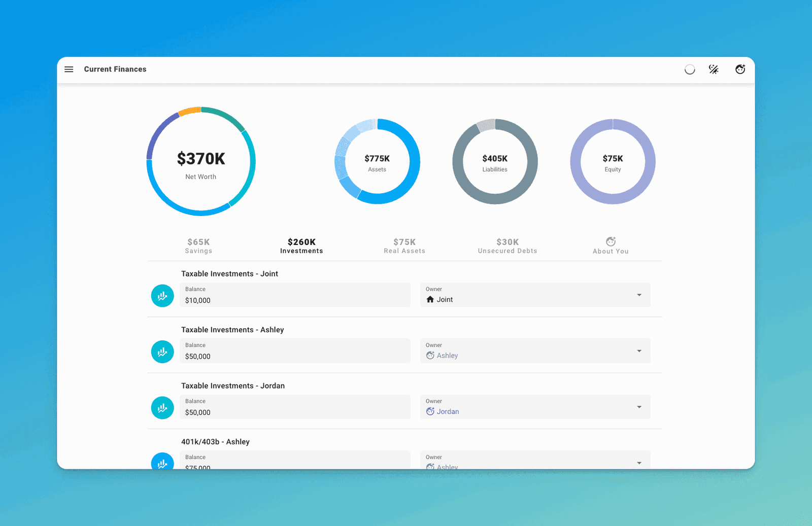Open the $75K Real Assets tab
Screen dimensions: 812x526
[x=404, y=246]
